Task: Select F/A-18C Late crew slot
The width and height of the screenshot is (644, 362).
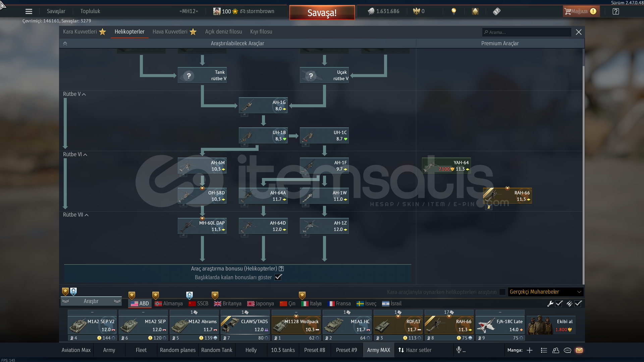Action: 500,325
